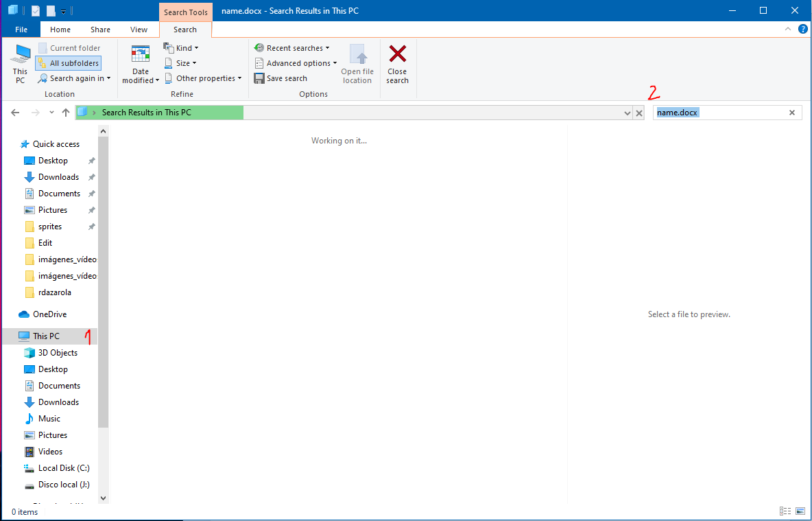Image resolution: width=812 pixels, height=521 pixels.
Task: Click New folder icon in title bar toolbar
Action: click(51, 10)
